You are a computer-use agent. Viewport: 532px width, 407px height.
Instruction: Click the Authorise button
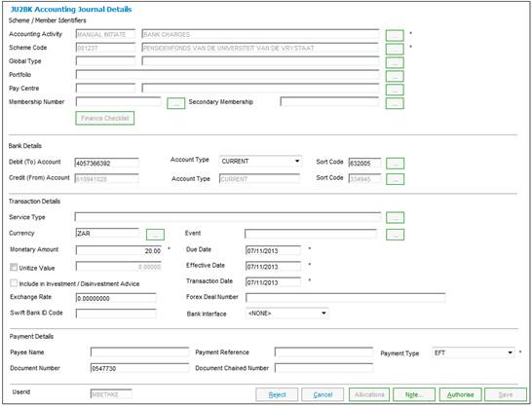[460, 394]
